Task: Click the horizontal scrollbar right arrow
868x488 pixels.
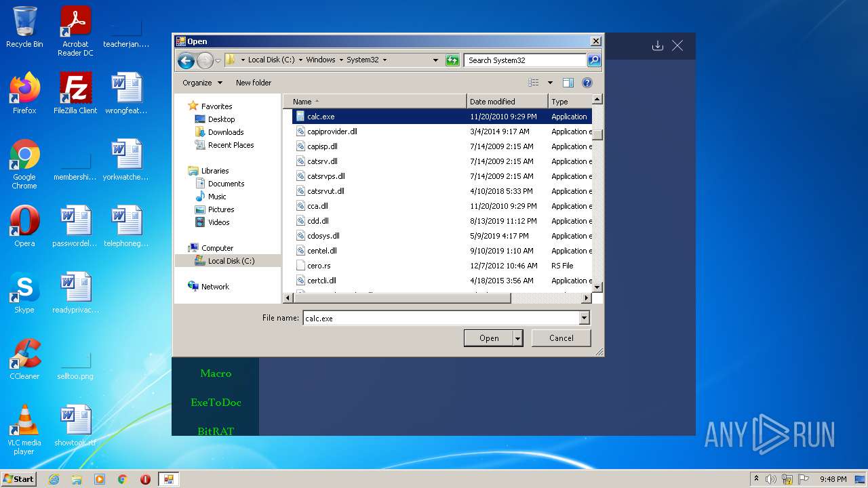Action: (x=587, y=298)
